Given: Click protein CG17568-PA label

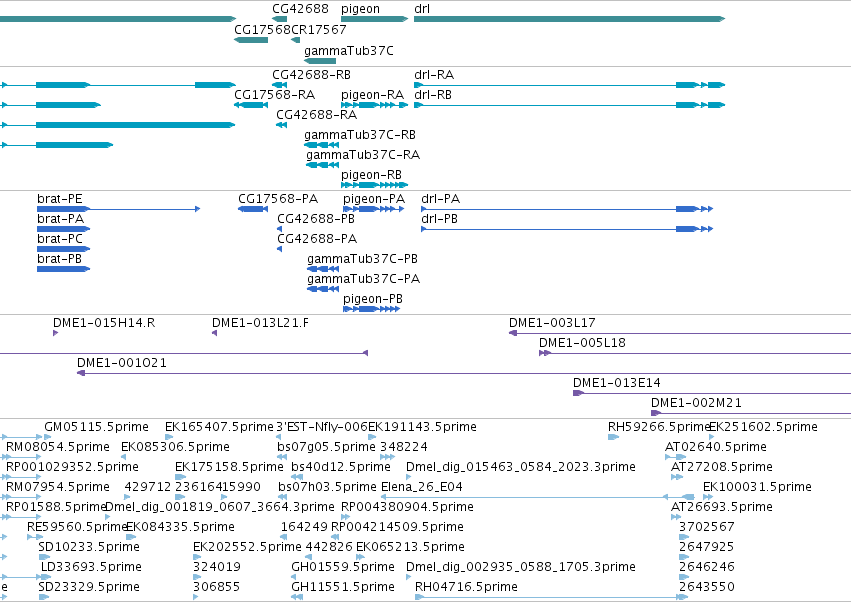Looking at the screenshot, I should (278, 199).
